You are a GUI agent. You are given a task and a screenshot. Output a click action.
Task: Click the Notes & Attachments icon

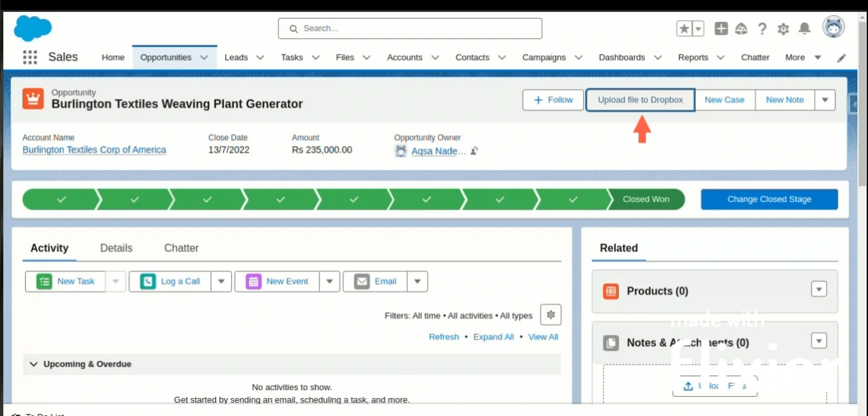click(611, 343)
